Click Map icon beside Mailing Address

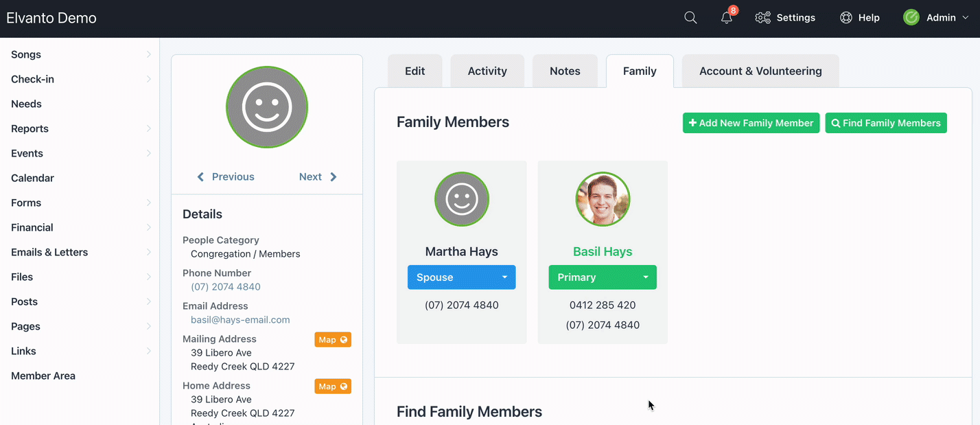[333, 340]
